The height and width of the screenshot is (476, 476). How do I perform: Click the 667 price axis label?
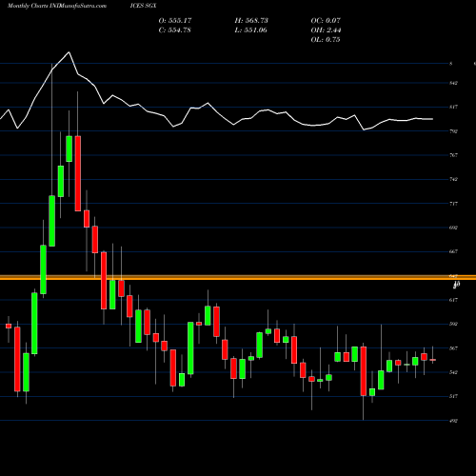pyautogui.click(x=453, y=251)
